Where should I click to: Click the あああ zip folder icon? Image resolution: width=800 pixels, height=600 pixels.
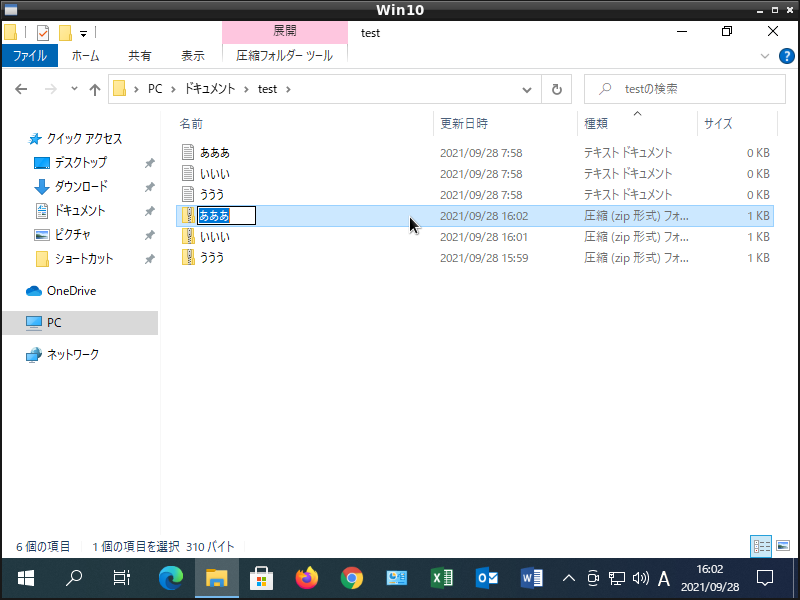188,216
